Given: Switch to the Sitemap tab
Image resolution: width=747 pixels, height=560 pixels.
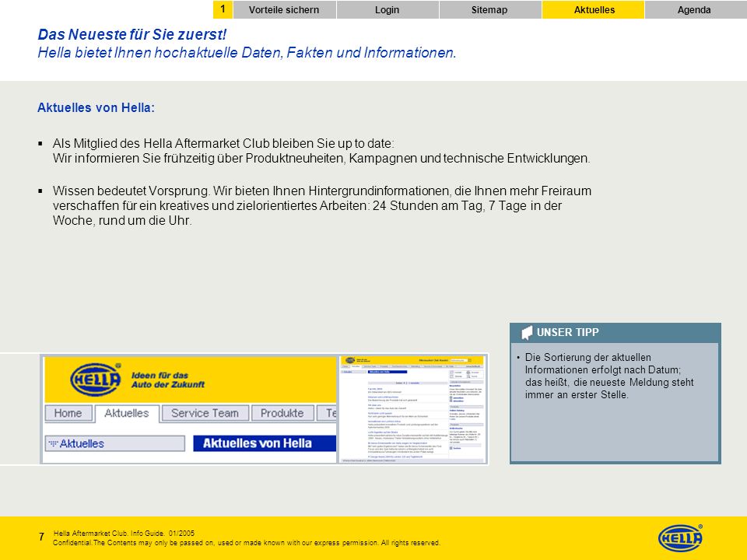Looking at the screenshot, I should (x=489, y=10).
